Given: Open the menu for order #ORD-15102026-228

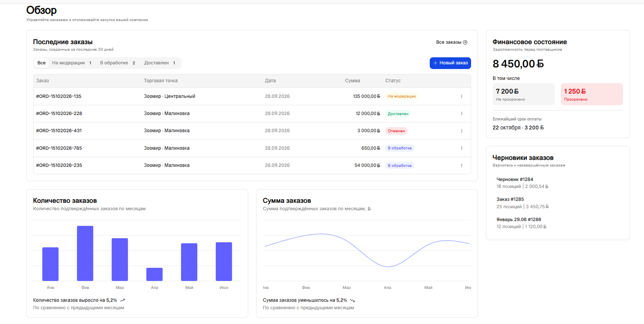Looking at the screenshot, I should [x=461, y=113].
